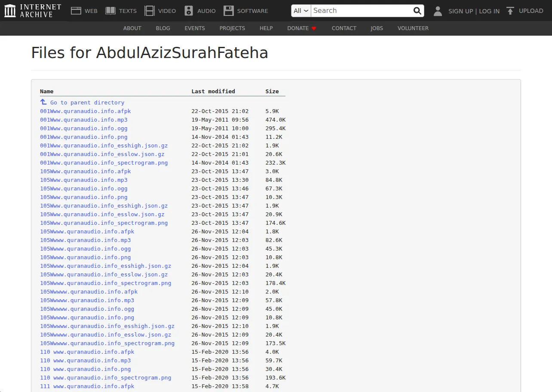Screen dimensions: 552x392
Task: Open 001Www.quranaudio.info_esslow.json.gz file
Action: point(102,154)
